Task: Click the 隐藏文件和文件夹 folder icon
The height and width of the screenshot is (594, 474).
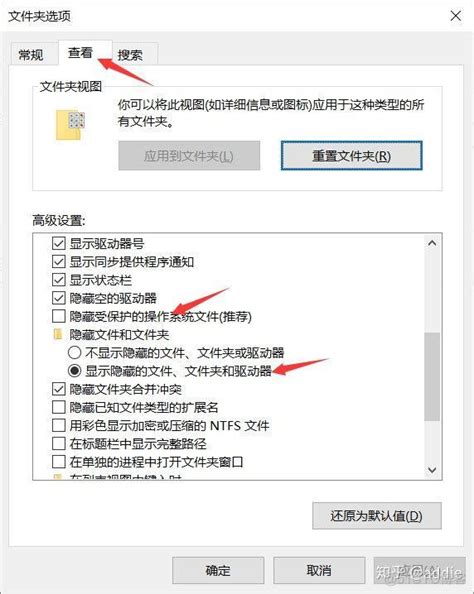Action: (x=58, y=335)
